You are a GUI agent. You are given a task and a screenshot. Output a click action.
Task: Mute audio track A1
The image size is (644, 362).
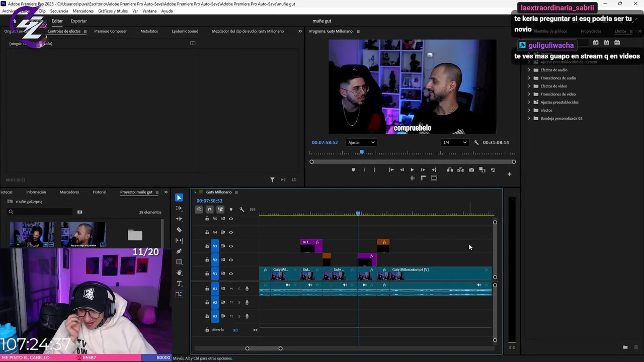pos(231,289)
